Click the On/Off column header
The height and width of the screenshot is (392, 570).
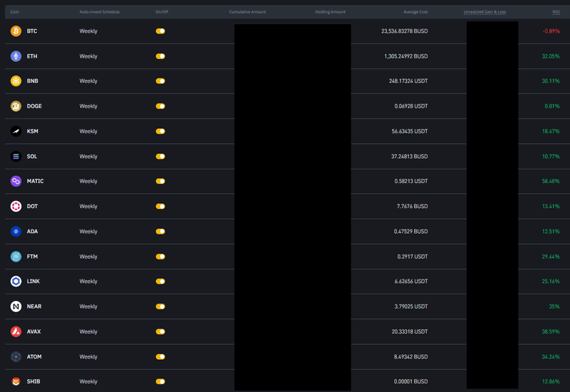coord(162,12)
